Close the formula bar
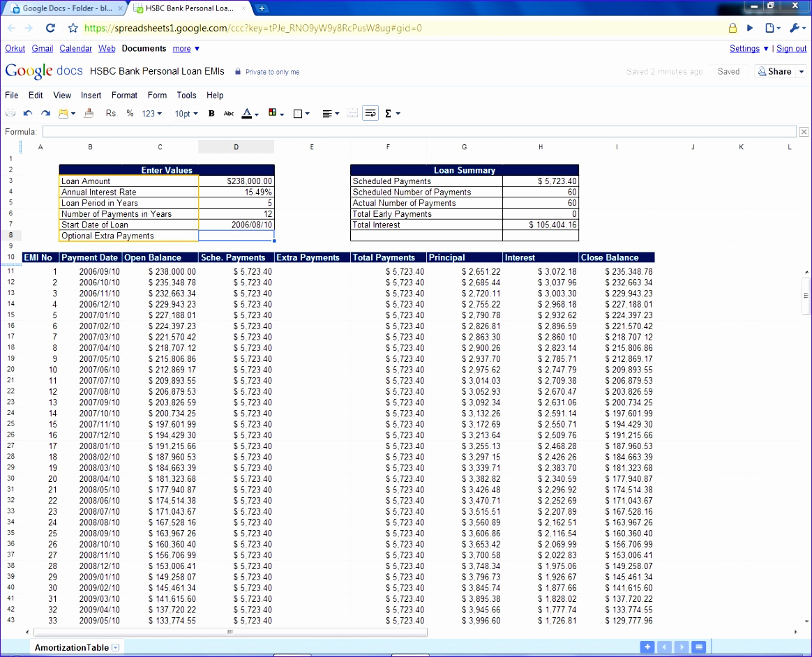 [x=804, y=132]
